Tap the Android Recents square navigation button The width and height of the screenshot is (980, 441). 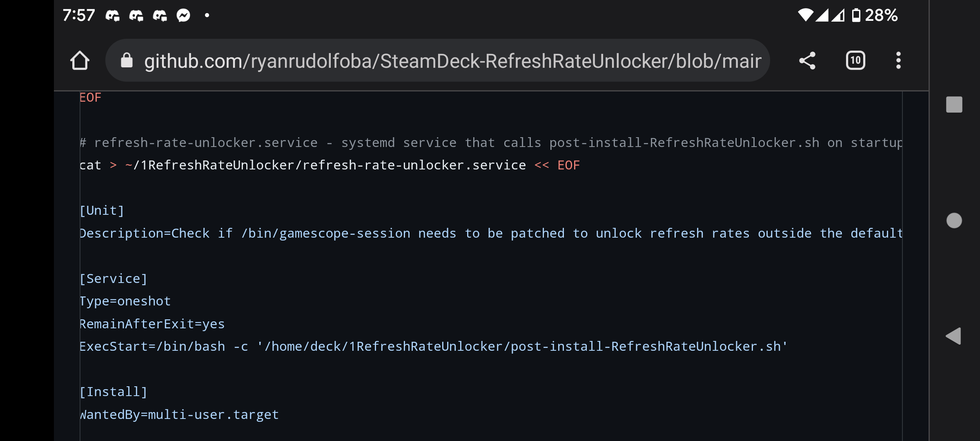(x=954, y=105)
